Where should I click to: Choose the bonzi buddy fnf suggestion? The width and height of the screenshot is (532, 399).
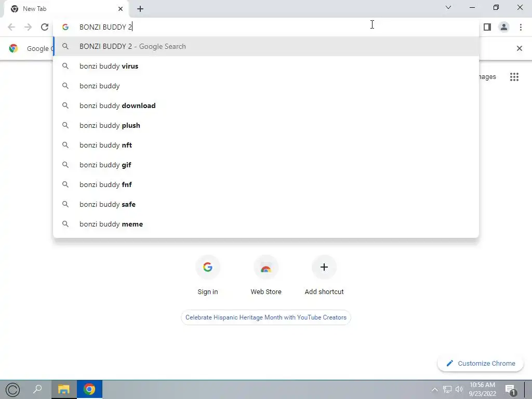[x=266, y=184]
